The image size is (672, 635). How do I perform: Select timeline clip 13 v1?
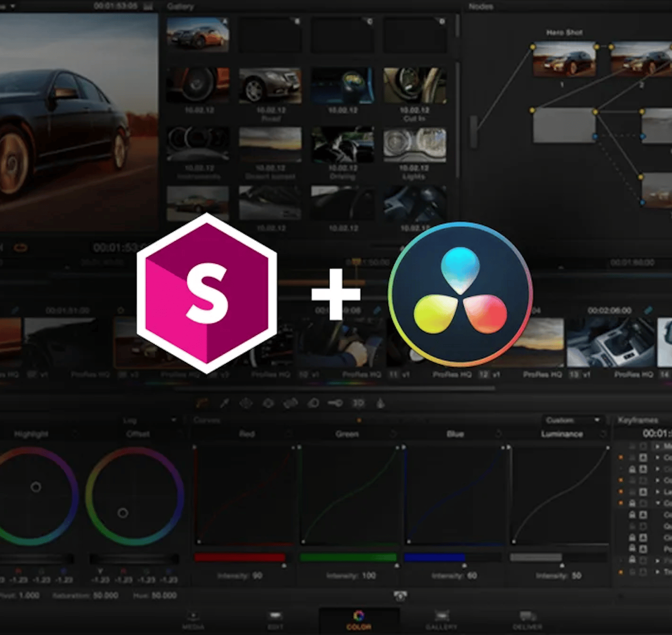pyautogui.click(x=611, y=342)
